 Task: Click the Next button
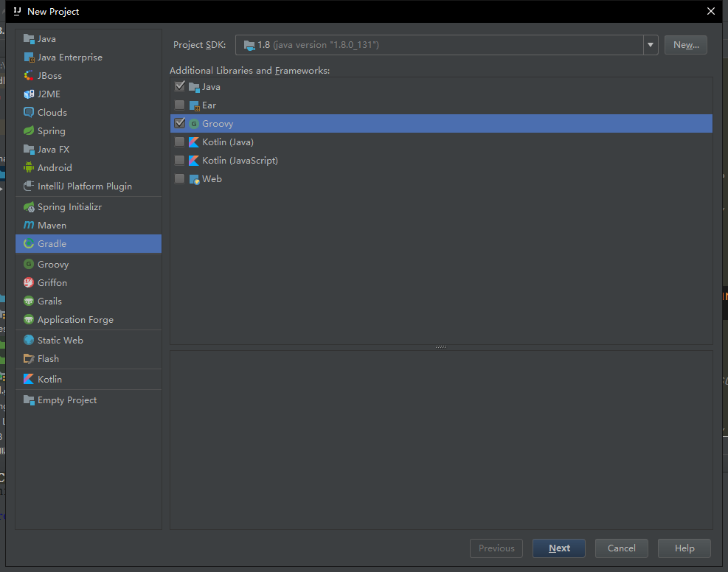559,548
